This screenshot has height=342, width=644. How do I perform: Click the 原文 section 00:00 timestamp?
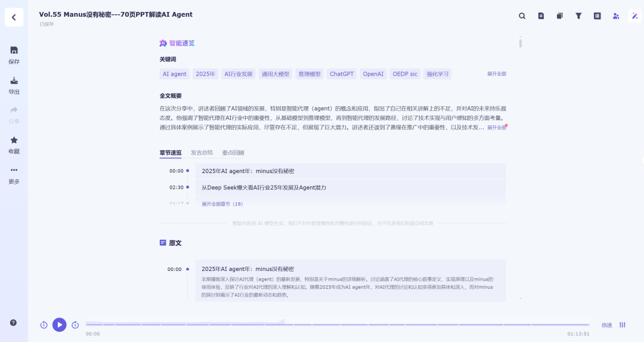(x=174, y=269)
